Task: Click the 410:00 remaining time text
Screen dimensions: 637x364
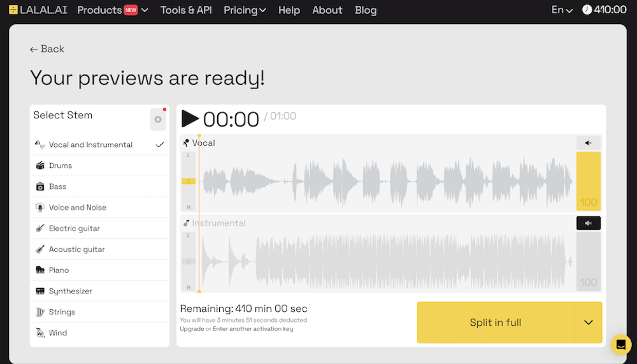Action: 610,10
